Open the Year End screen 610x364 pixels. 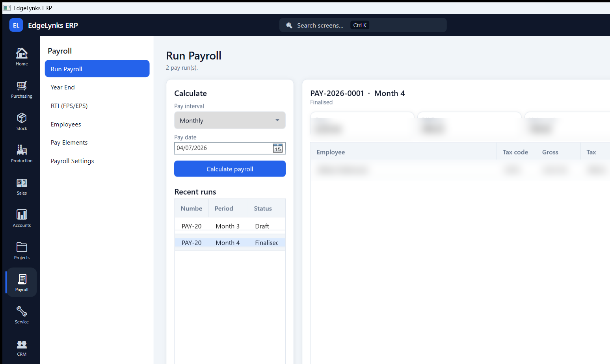(97, 87)
